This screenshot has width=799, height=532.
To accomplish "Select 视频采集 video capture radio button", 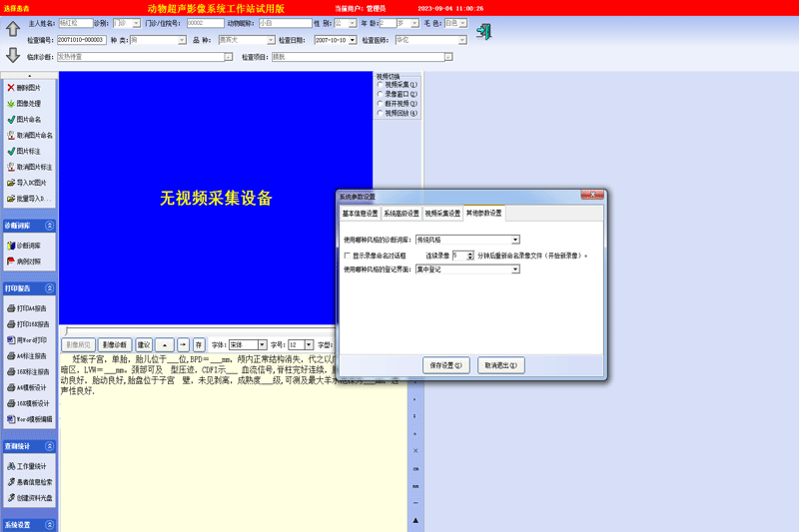I will click(381, 85).
